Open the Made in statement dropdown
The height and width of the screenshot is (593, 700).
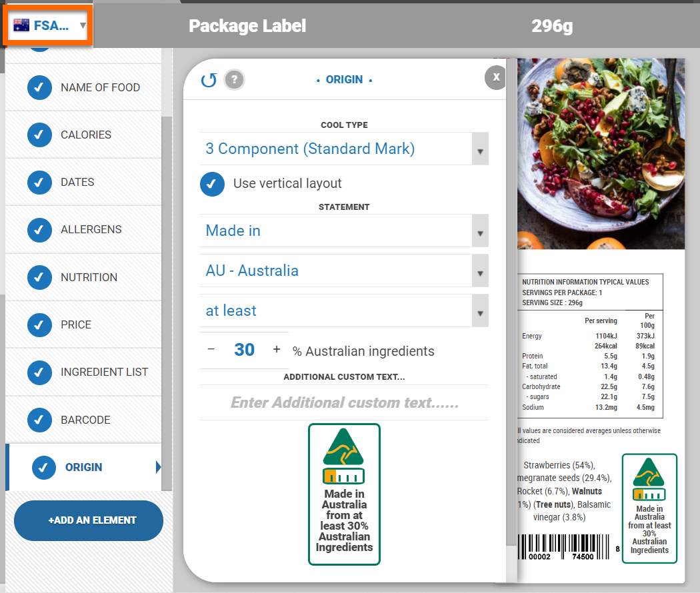click(x=344, y=231)
